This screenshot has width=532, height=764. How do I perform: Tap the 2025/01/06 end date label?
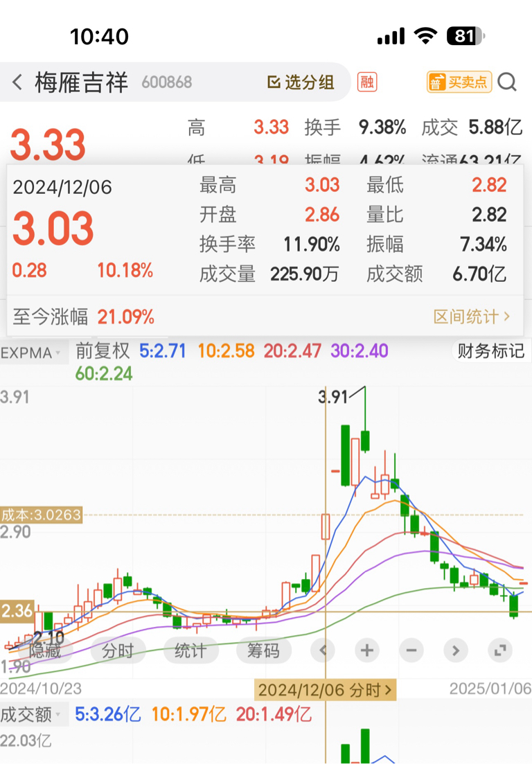[x=490, y=689]
